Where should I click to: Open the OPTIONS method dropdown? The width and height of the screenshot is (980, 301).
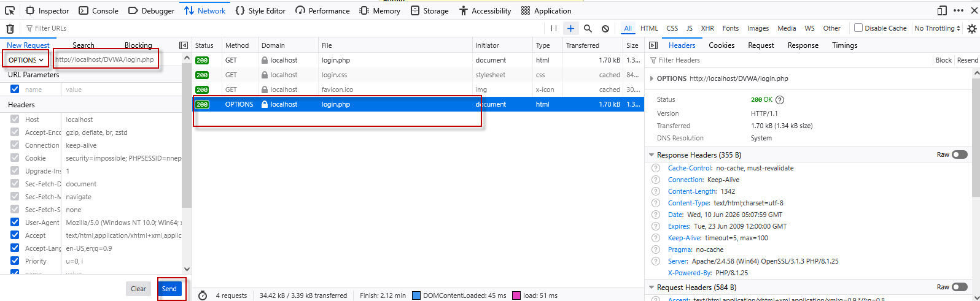(x=26, y=60)
